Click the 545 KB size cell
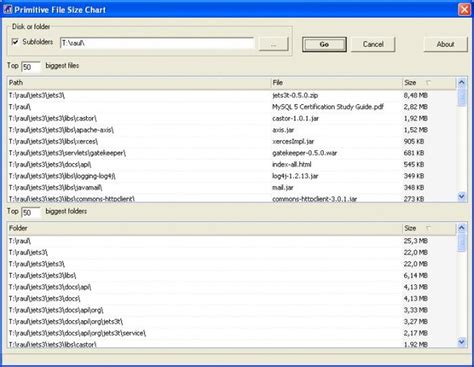Image resolution: width=474 pixels, height=367 pixels. tap(414, 164)
